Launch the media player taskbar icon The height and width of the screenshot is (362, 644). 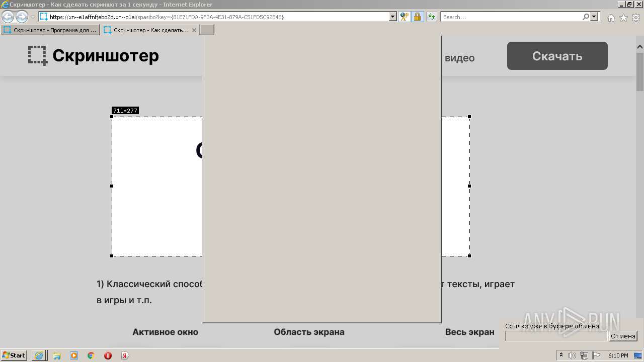74,355
